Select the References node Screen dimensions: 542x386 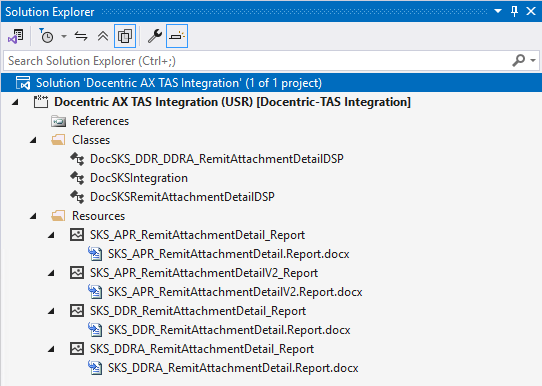pos(100,121)
